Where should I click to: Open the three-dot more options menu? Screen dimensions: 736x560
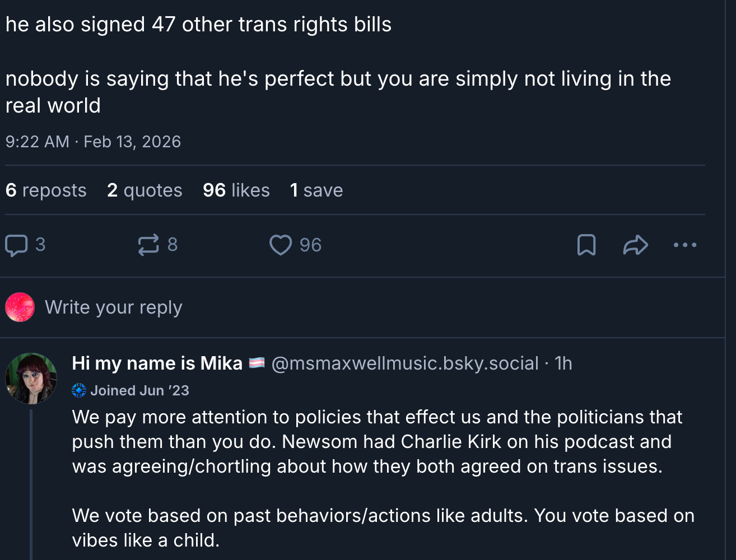click(684, 245)
